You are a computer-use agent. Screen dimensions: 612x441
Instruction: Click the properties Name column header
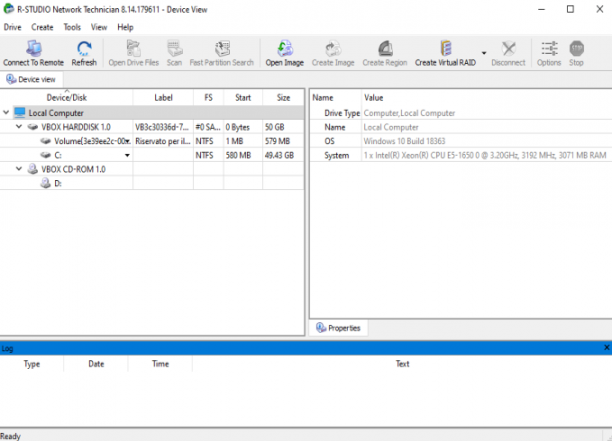pyautogui.click(x=336, y=98)
